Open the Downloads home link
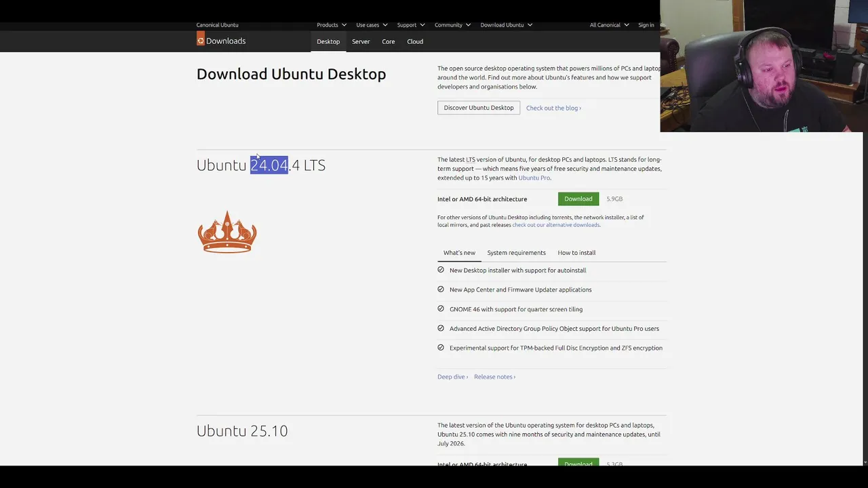The width and height of the screenshot is (868, 488). (226, 41)
